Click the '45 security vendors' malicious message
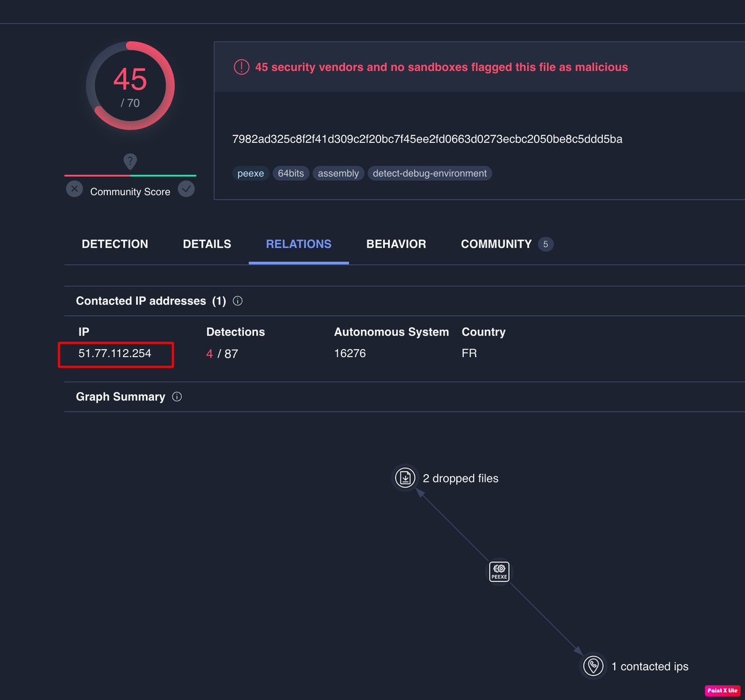The height and width of the screenshot is (700, 745). tap(441, 67)
